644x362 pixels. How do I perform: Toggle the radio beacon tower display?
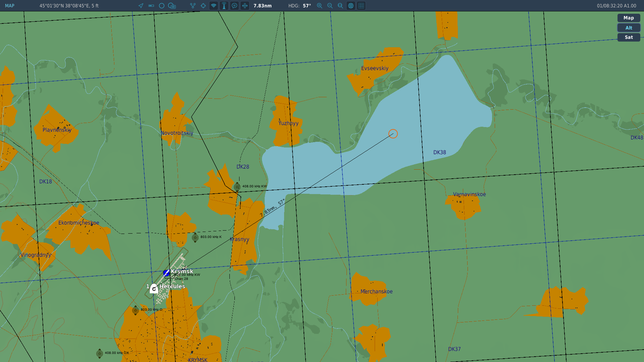pyautogui.click(x=224, y=6)
